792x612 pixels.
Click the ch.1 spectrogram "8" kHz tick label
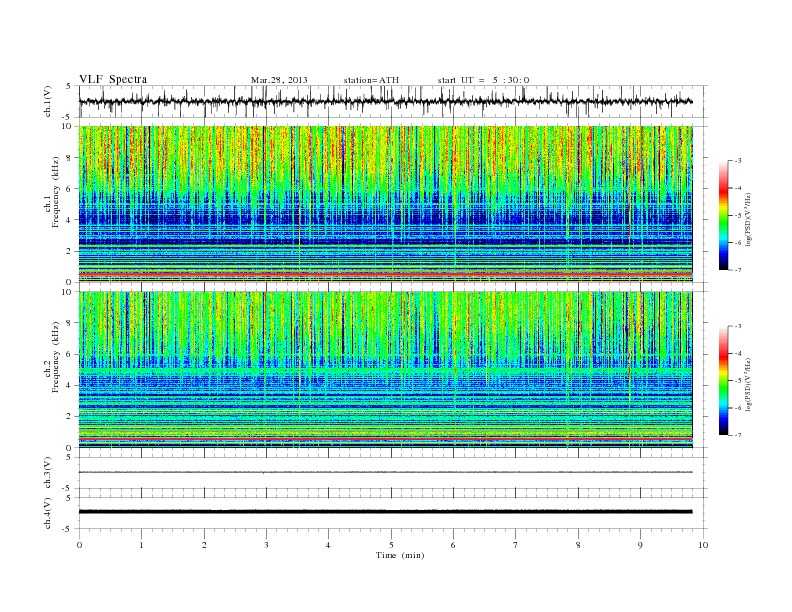(70, 158)
